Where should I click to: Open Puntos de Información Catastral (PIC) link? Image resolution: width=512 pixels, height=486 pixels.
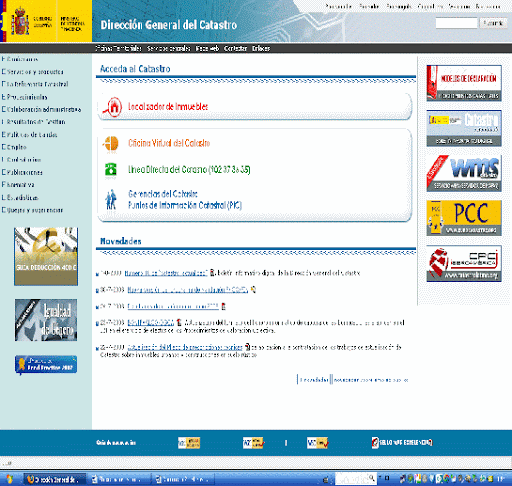[x=185, y=205]
